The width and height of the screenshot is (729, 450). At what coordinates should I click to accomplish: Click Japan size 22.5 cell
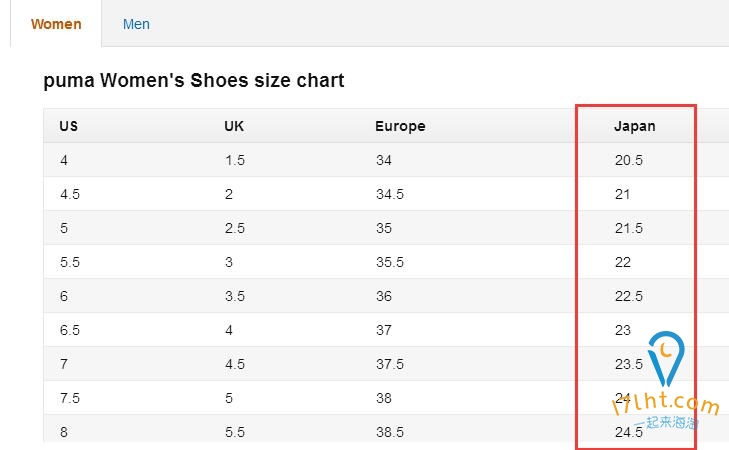tap(629, 296)
